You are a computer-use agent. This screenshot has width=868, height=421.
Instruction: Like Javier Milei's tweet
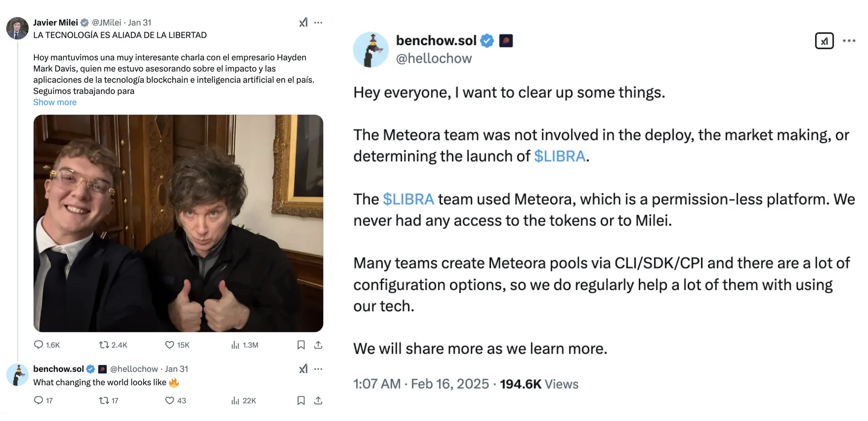click(169, 345)
